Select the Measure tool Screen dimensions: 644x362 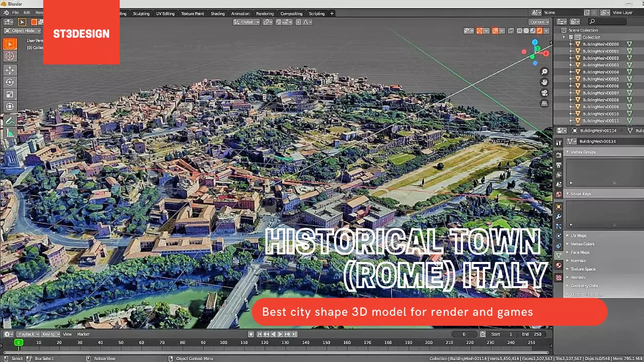click(10, 133)
